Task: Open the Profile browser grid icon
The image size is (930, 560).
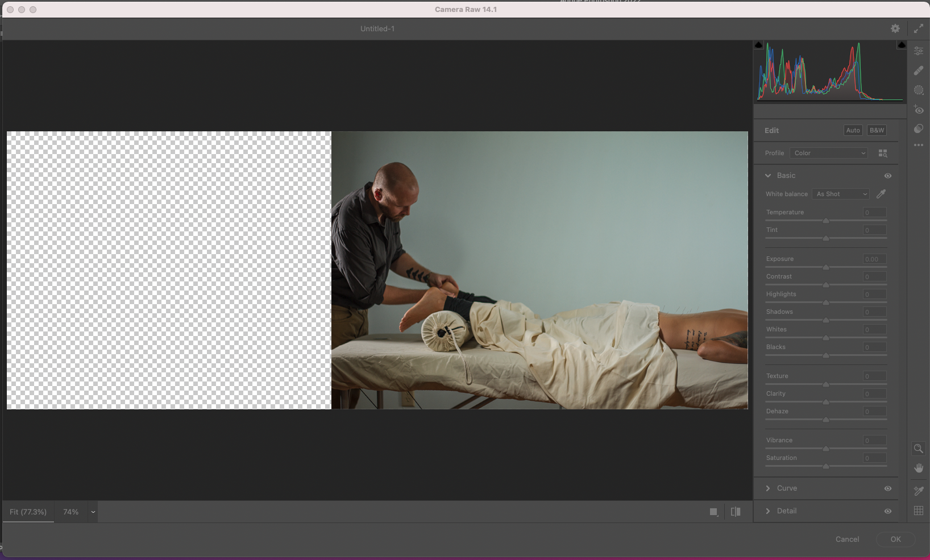Action: pyautogui.click(x=882, y=153)
